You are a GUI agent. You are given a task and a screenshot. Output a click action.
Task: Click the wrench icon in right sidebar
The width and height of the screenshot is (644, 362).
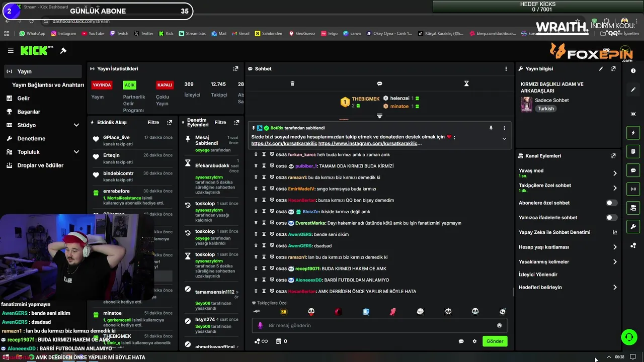(633, 227)
